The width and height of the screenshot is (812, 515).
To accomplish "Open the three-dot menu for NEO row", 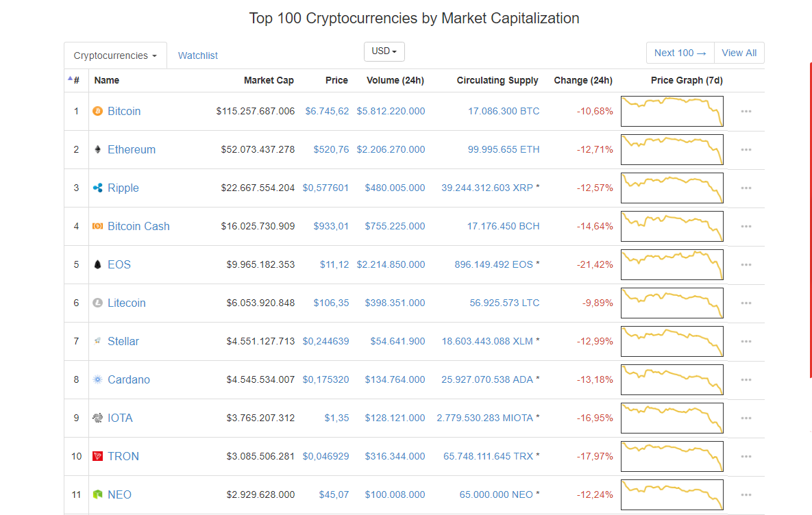I will pyautogui.click(x=746, y=494).
